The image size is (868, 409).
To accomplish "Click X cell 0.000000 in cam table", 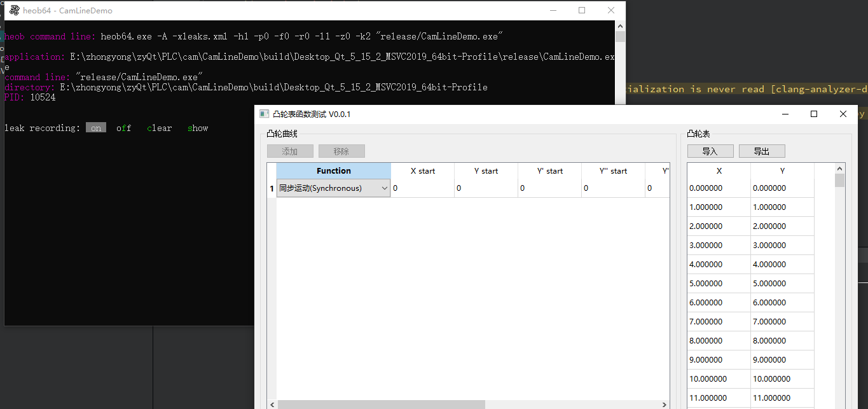I will coord(719,188).
